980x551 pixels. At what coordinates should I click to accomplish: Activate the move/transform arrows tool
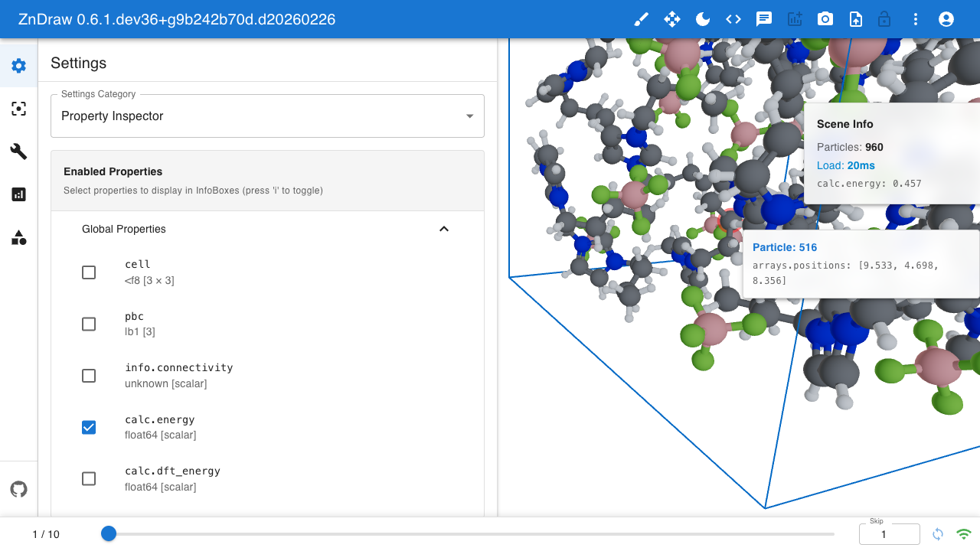(672, 19)
